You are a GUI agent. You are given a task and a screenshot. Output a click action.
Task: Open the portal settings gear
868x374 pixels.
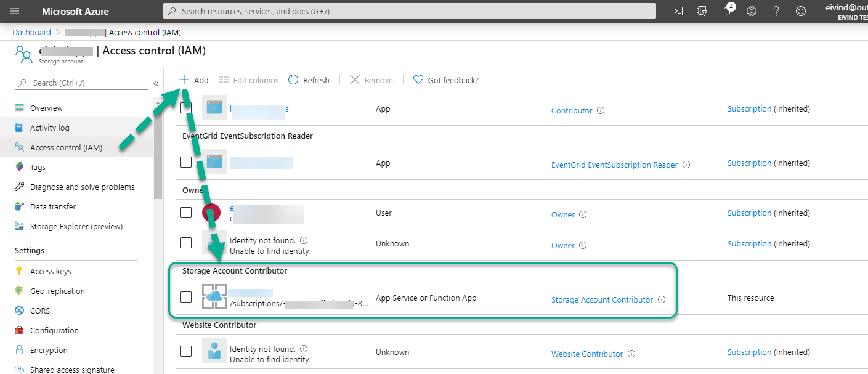752,11
